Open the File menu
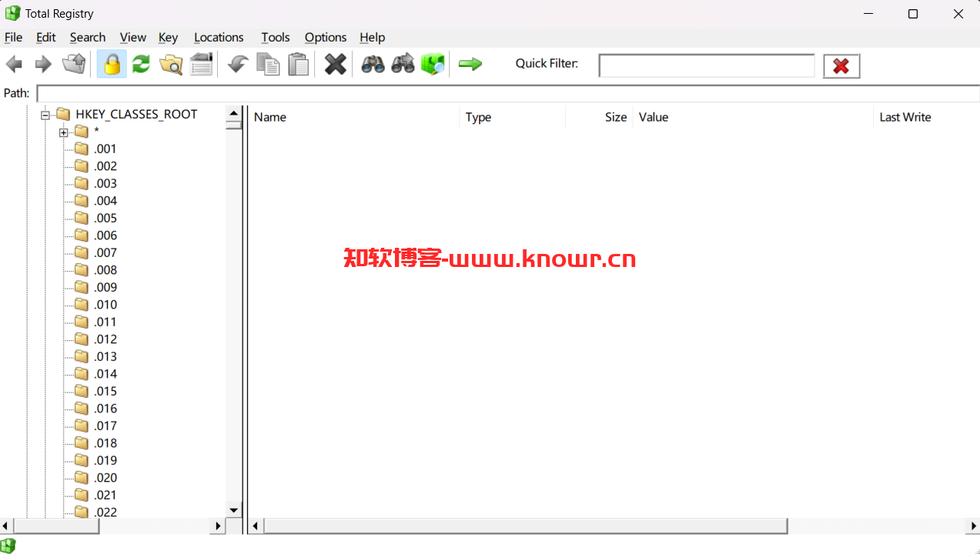Viewport: 980px width, 554px height. coord(14,37)
